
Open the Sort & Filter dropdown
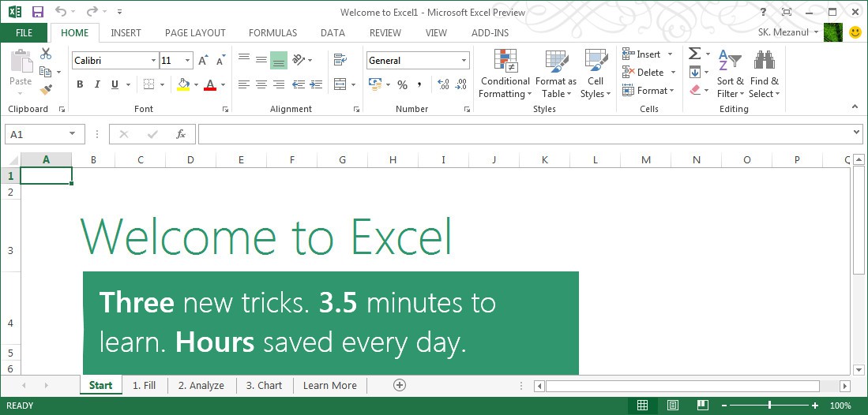point(730,74)
